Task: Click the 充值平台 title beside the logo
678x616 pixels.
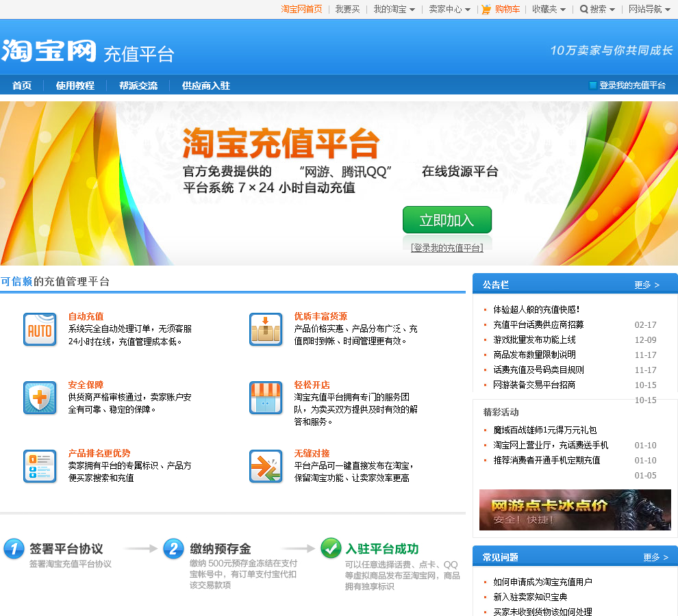Action: tap(139, 55)
